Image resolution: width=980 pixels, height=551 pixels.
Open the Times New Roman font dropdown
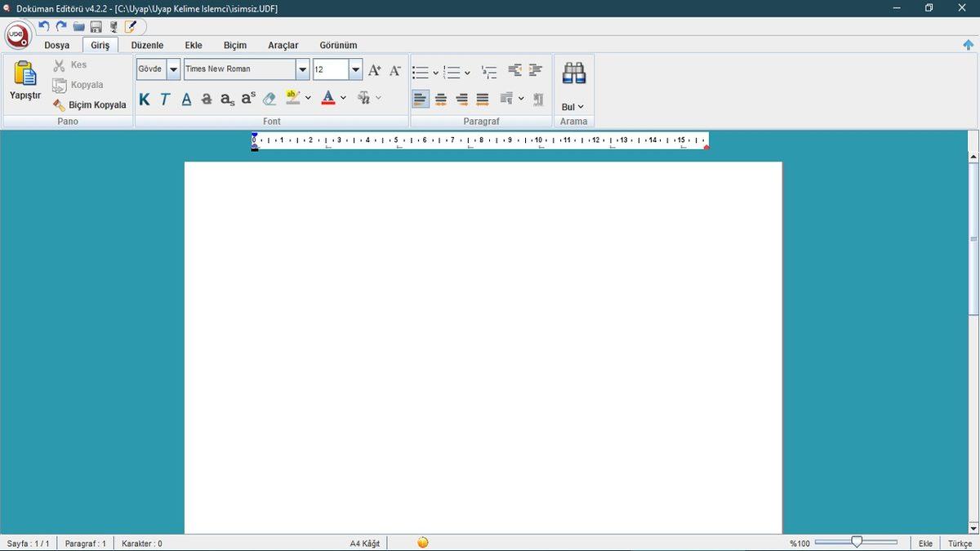[302, 69]
